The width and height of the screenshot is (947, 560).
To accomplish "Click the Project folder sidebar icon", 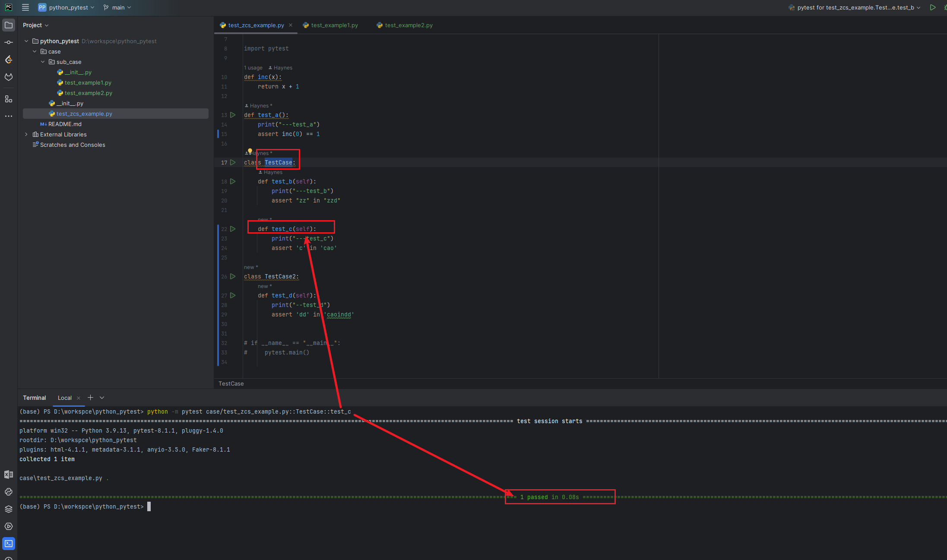I will click(9, 25).
